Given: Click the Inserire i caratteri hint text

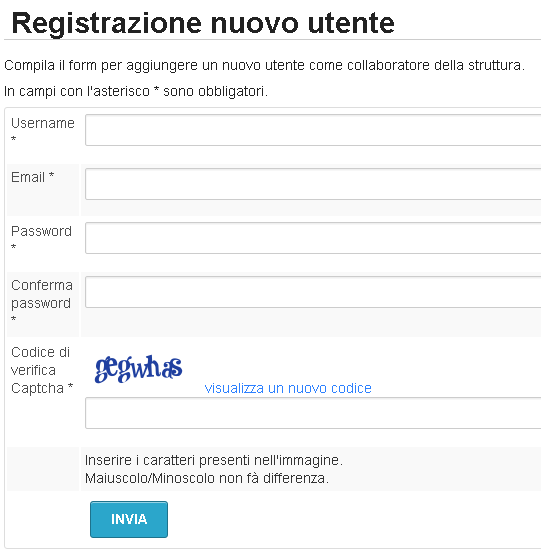Looking at the screenshot, I should [214, 460].
